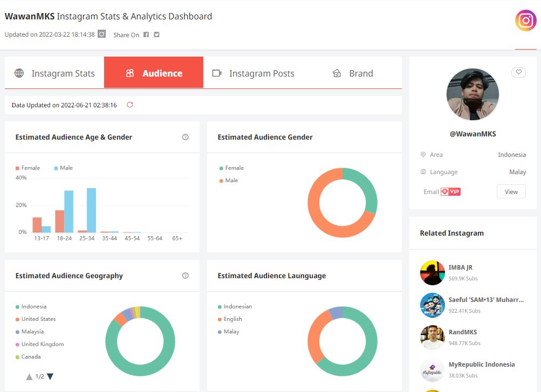Screen dimensions: 541x392
Task: Toggle United States in geography legend
Action: pos(36,319)
